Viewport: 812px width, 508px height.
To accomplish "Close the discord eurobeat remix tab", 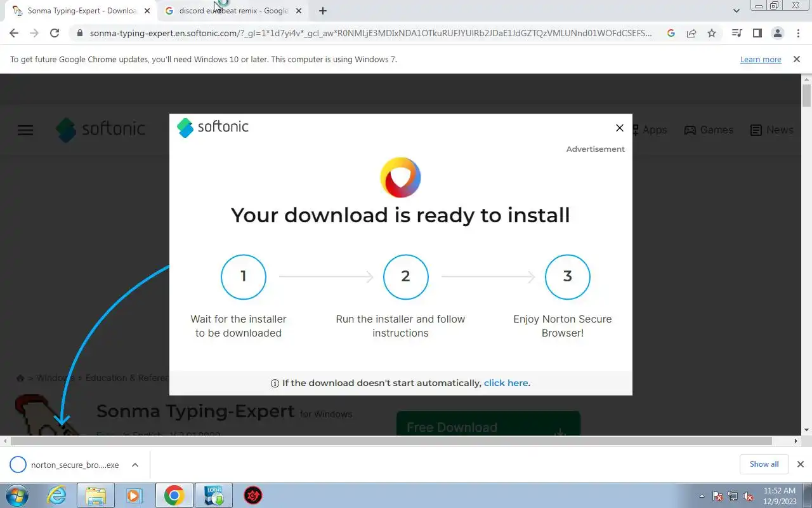I will point(299,11).
